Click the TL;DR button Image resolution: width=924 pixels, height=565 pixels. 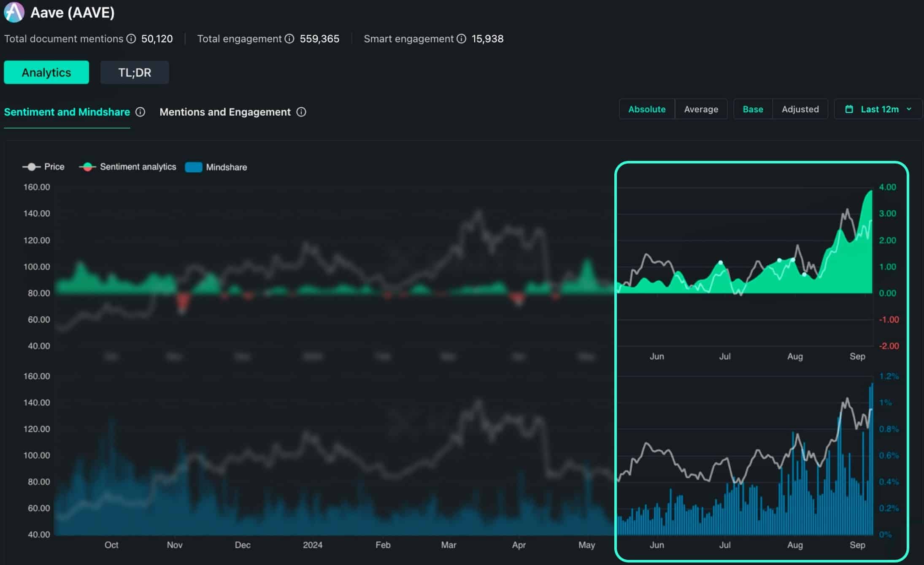135,72
